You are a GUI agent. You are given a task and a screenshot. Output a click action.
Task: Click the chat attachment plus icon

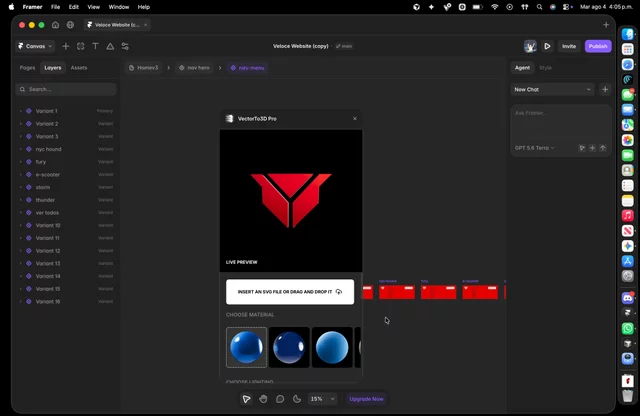[592, 148]
